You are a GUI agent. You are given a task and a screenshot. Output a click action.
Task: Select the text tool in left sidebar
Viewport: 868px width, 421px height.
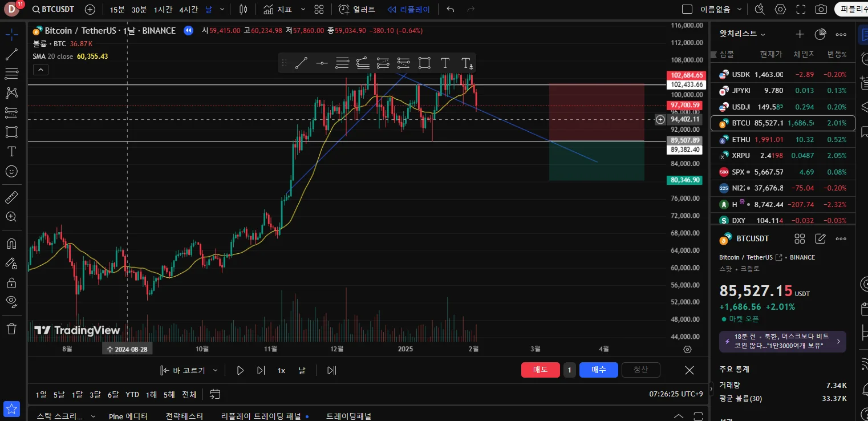[11, 151]
